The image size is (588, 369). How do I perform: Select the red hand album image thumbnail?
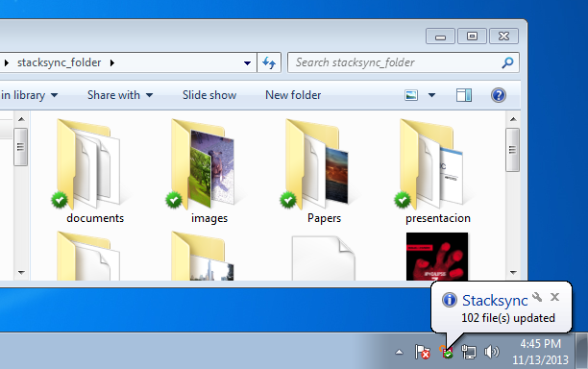click(437, 257)
